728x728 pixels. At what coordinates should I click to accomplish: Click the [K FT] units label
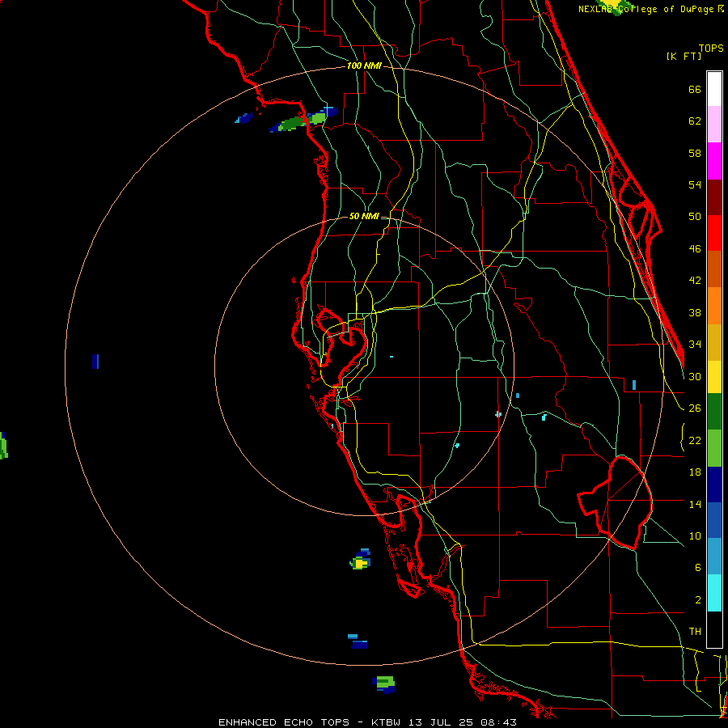pos(684,56)
